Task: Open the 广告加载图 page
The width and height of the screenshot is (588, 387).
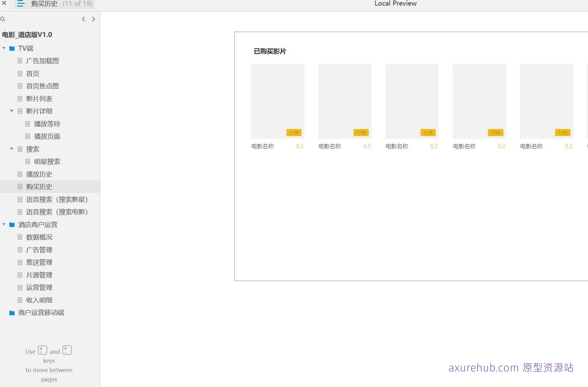Action: pyautogui.click(x=43, y=61)
